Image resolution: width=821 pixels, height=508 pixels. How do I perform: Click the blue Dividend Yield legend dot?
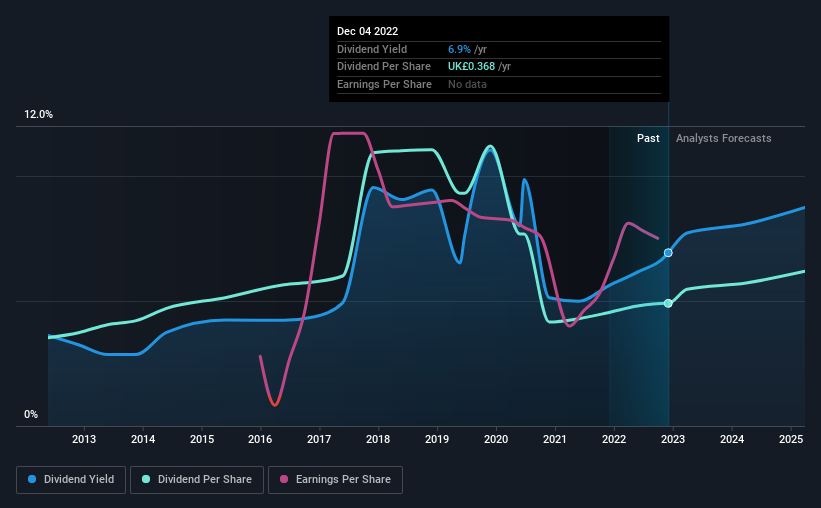tap(32, 479)
